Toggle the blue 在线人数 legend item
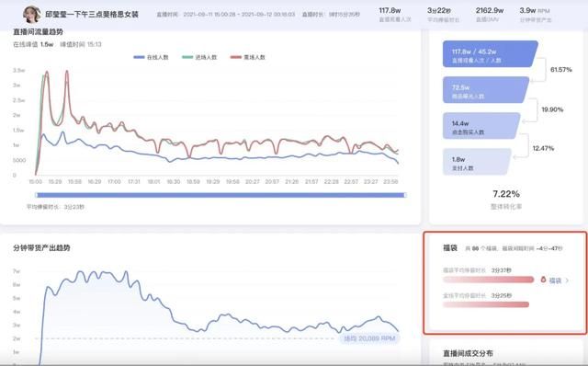 pyautogui.click(x=151, y=57)
